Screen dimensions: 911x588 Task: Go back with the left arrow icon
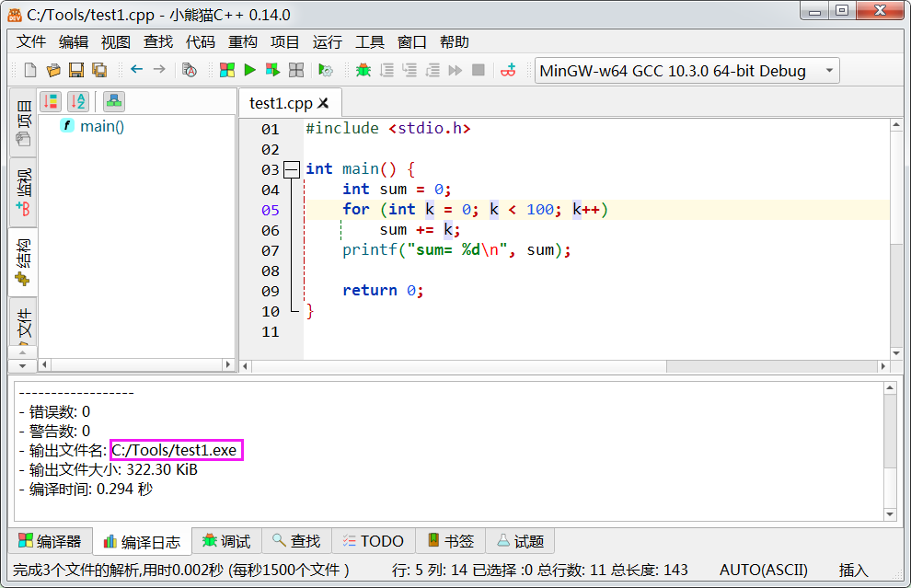coord(136,69)
